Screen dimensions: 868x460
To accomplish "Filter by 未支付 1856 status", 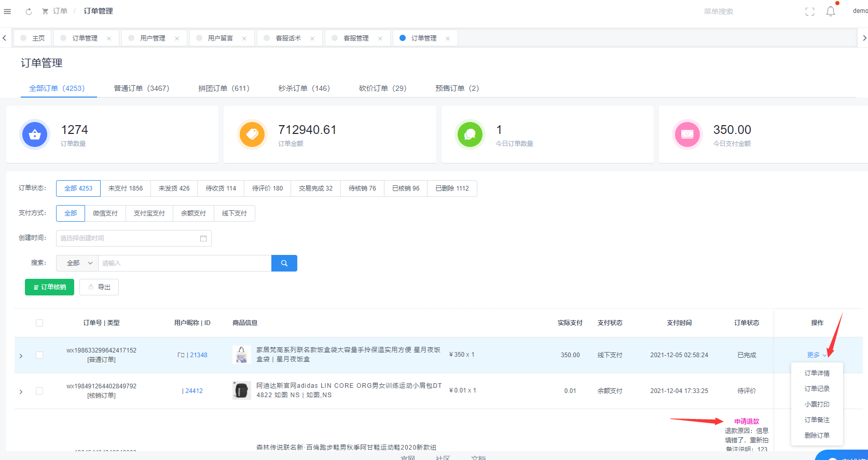I will [x=126, y=188].
